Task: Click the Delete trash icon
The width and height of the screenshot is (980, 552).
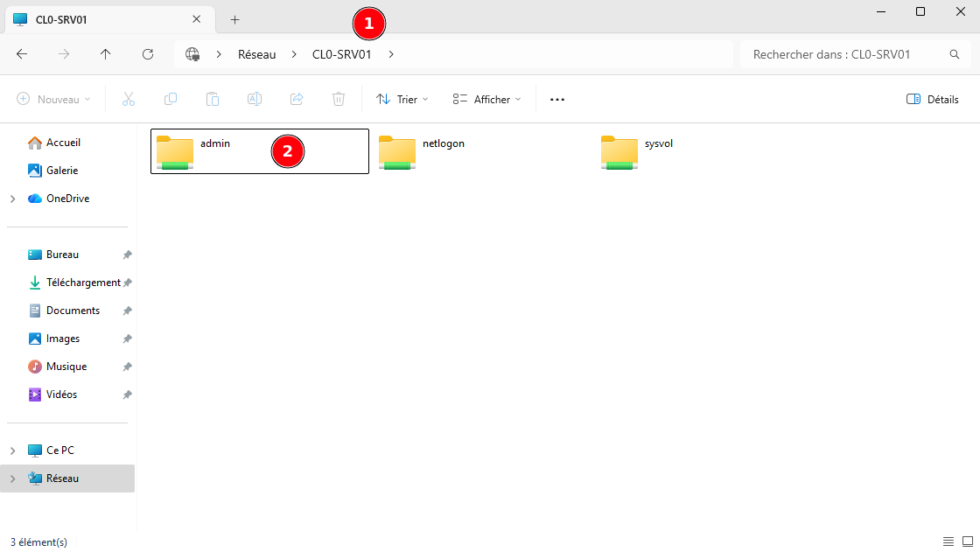Action: click(338, 99)
